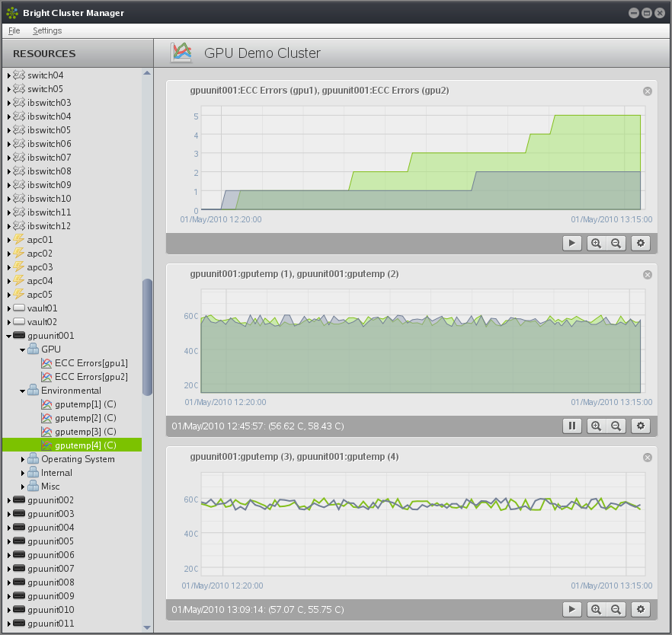672x635 pixels.
Task: Zoom in on the ECC Errors chart
Action: (x=596, y=243)
